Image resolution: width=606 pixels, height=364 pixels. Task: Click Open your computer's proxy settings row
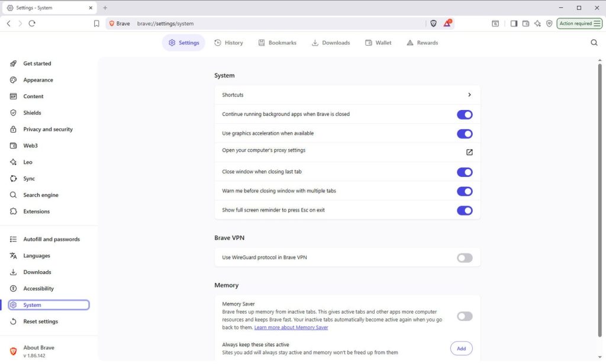pos(347,152)
